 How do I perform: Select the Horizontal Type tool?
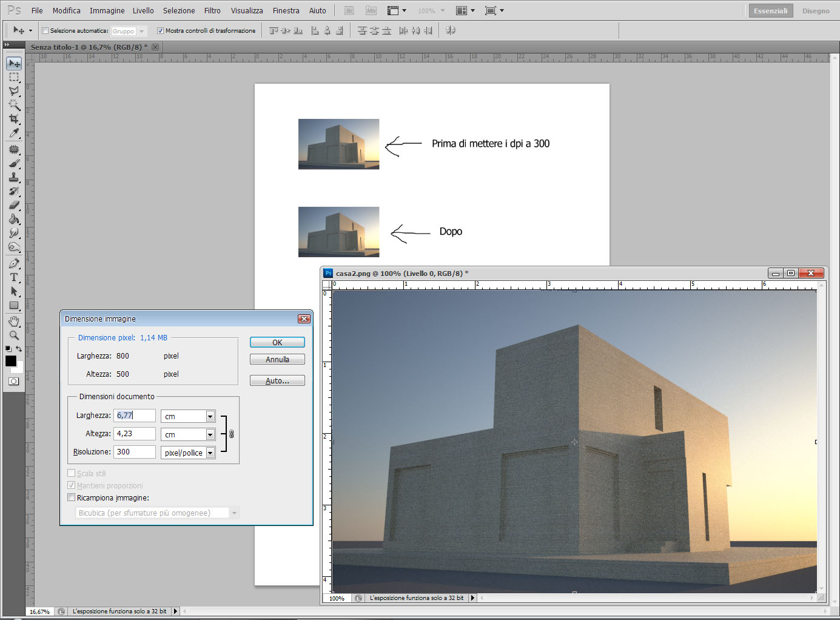pyautogui.click(x=14, y=277)
